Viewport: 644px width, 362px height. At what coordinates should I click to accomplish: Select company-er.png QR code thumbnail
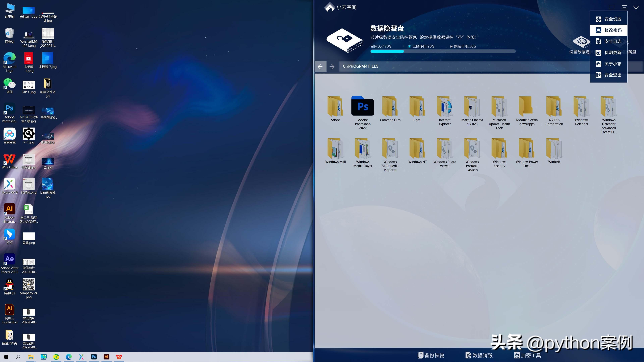(x=29, y=285)
